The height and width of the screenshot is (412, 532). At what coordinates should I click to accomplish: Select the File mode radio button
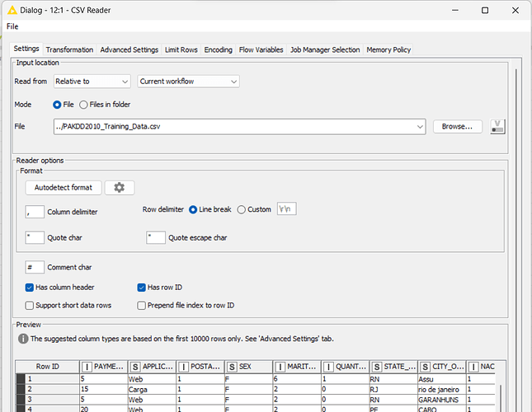(57, 105)
